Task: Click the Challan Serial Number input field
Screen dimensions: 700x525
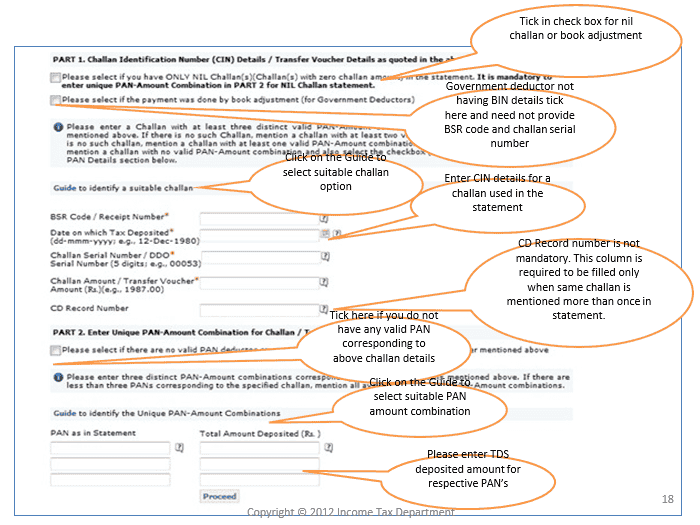Action: coord(261,257)
